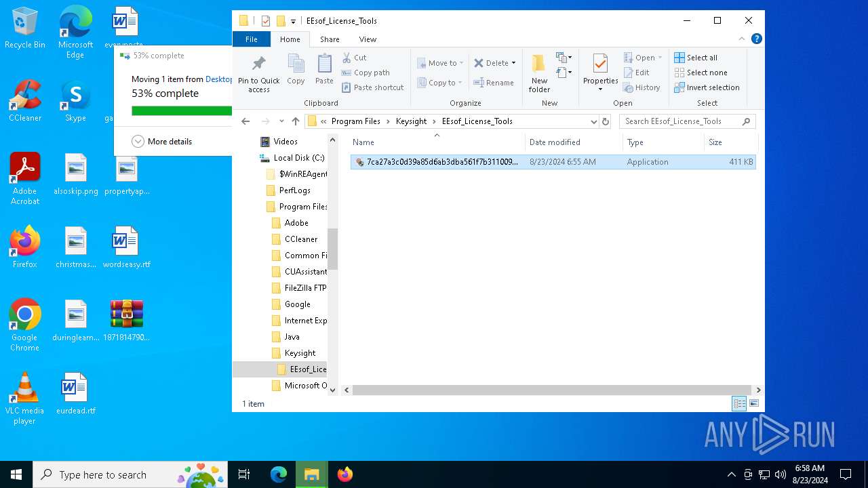The width and height of the screenshot is (868, 488).
Task: Open the Recycle Bin desktop icon
Action: coord(24,28)
